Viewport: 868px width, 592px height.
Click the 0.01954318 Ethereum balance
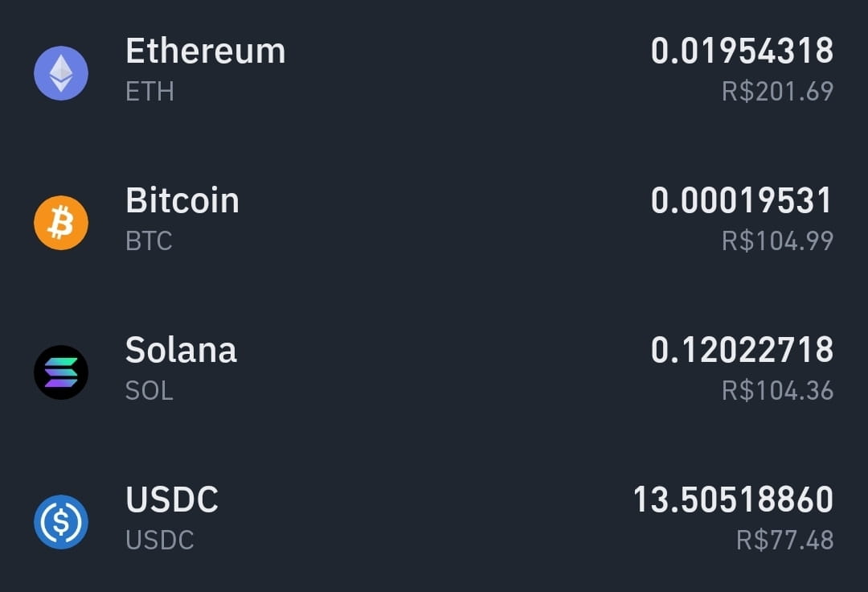coord(742,51)
